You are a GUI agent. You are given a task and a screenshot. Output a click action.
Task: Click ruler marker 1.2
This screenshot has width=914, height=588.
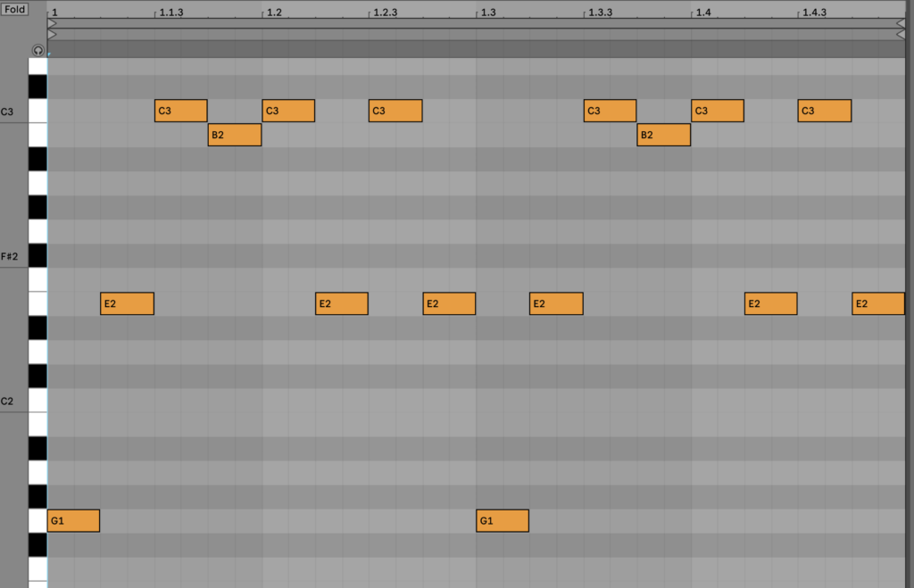tap(274, 12)
